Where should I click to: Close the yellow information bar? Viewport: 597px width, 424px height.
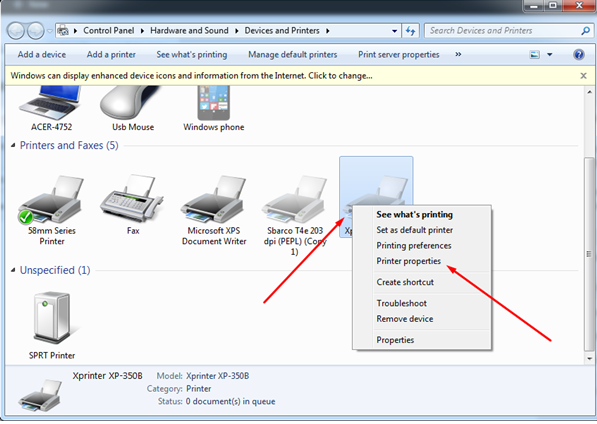583,76
